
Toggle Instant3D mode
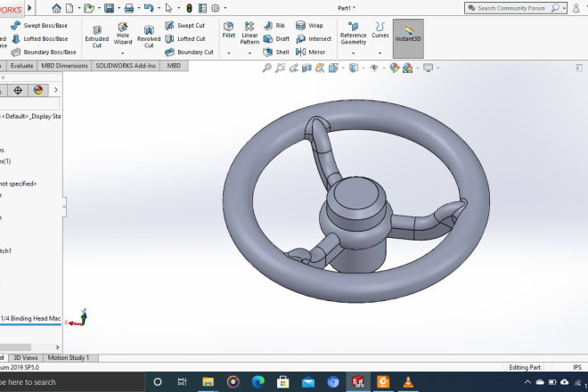[x=408, y=38]
